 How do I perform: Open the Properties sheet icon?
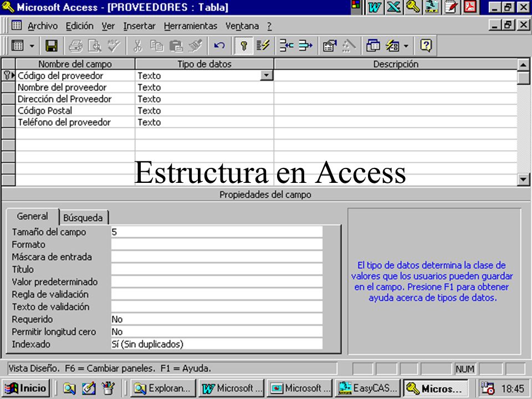tap(330, 46)
